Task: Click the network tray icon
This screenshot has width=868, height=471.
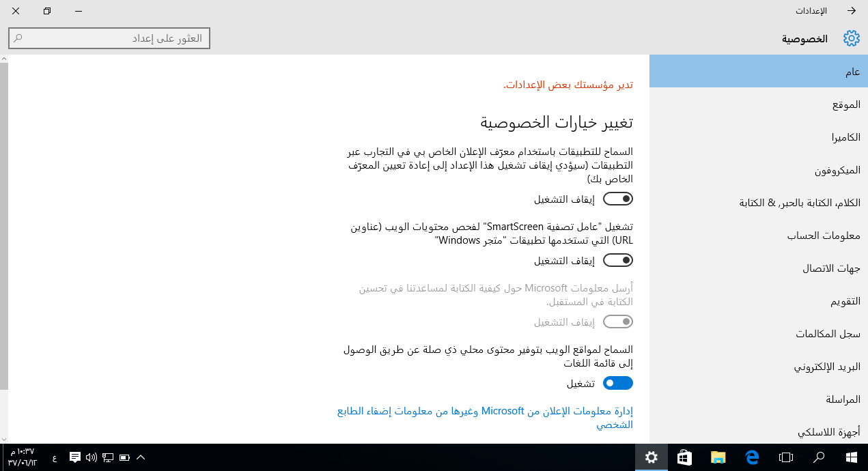Action: (108, 457)
